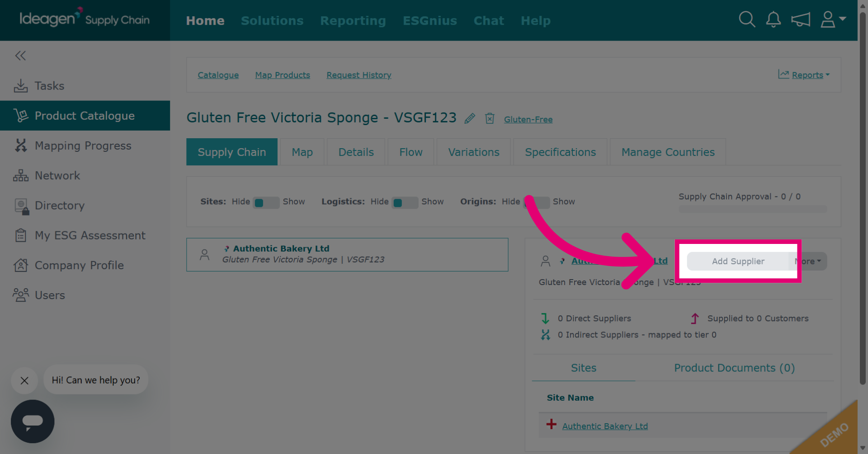This screenshot has width=868, height=454.
Task: Click the red plus beside Authentic Bakery Ltd
Action: 551,424
